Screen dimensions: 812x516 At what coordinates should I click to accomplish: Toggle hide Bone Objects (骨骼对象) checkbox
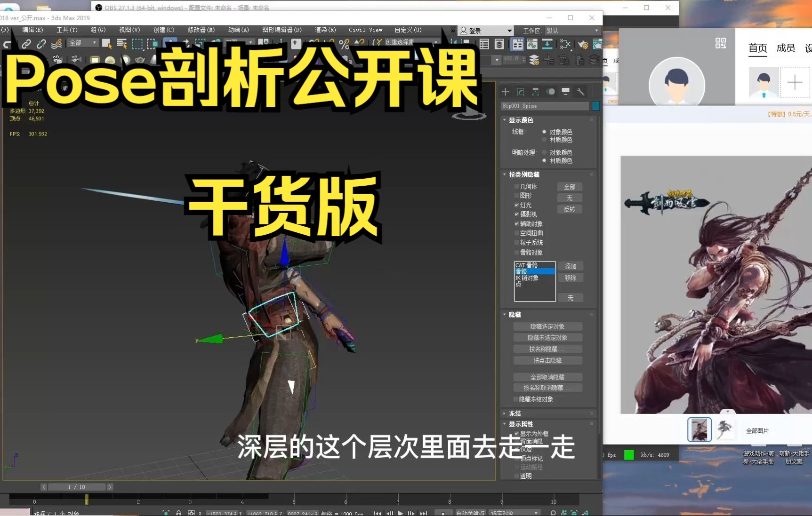coord(516,252)
